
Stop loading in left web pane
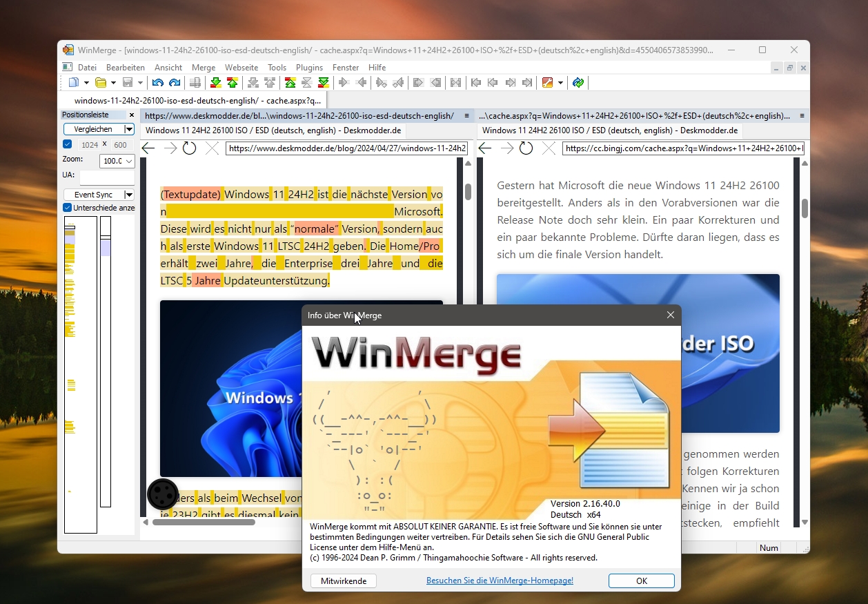[x=212, y=148]
